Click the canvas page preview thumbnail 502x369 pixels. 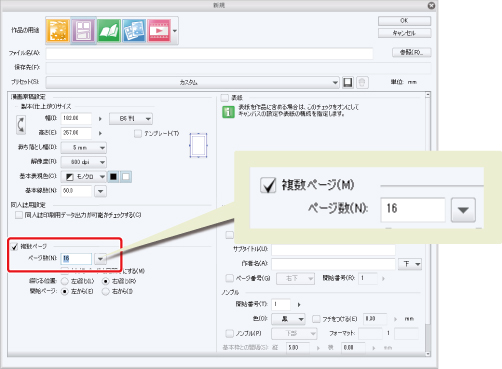(x=198, y=145)
